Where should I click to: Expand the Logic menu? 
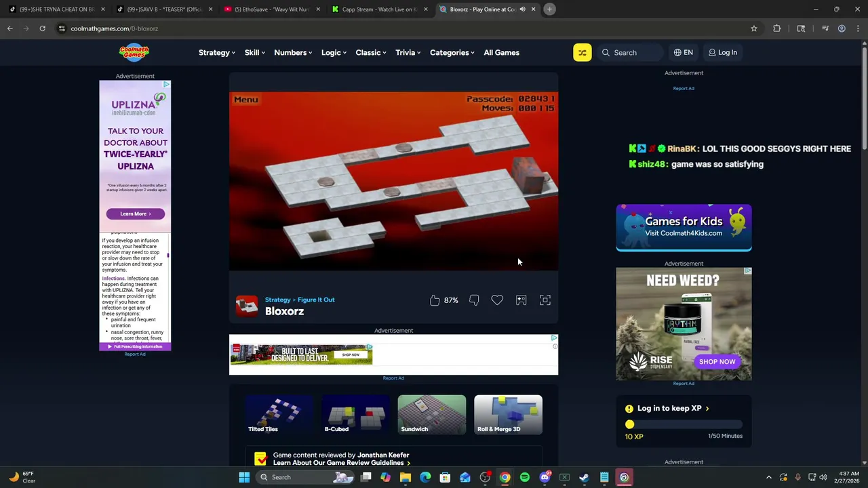tap(334, 52)
